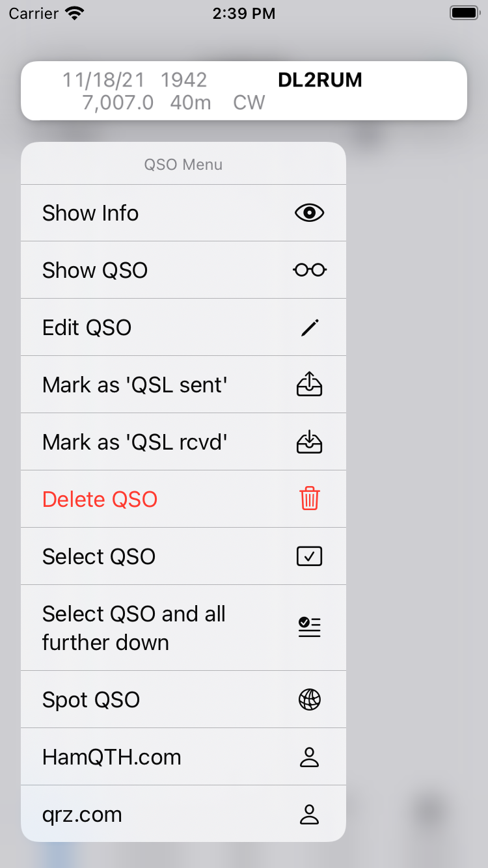Select "Mark as 'QSL sent'" option
488x868 pixels.
click(x=135, y=385)
